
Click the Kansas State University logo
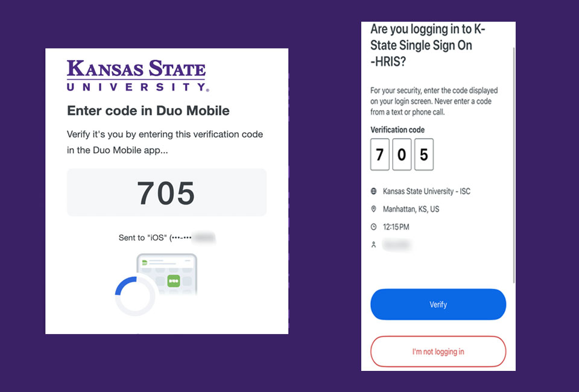(x=136, y=75)
